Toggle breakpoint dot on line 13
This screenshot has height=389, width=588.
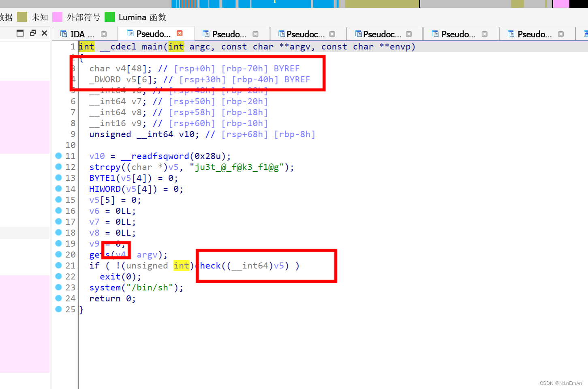[58, 178]
